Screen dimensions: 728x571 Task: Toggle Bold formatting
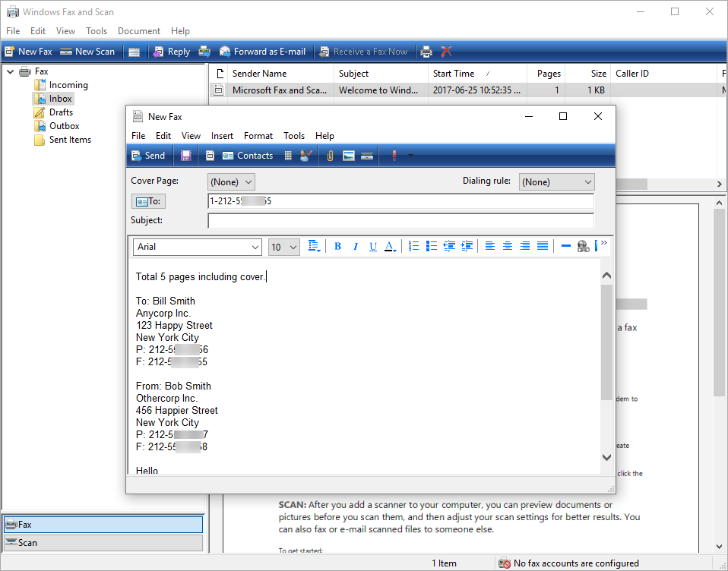pyautogui.click(x=337, y=246)
